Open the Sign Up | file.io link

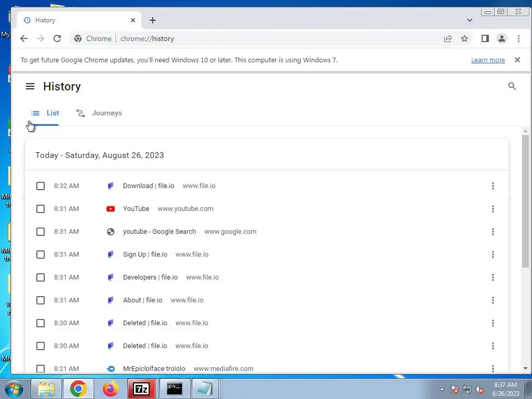[145, 255]
